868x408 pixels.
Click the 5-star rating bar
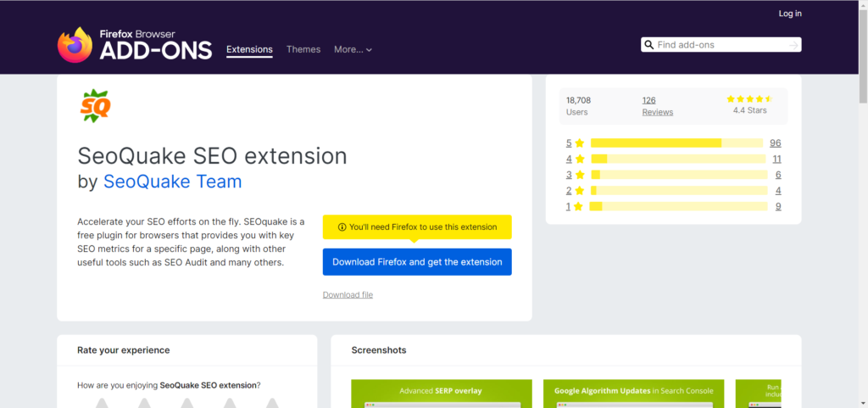click(676, 143)
